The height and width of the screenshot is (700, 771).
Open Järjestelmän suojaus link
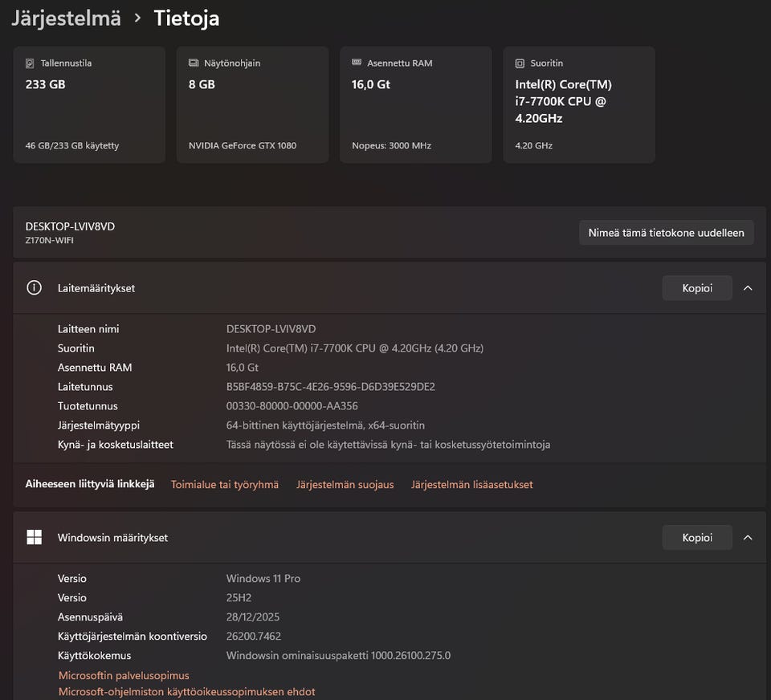click(345, 484)
